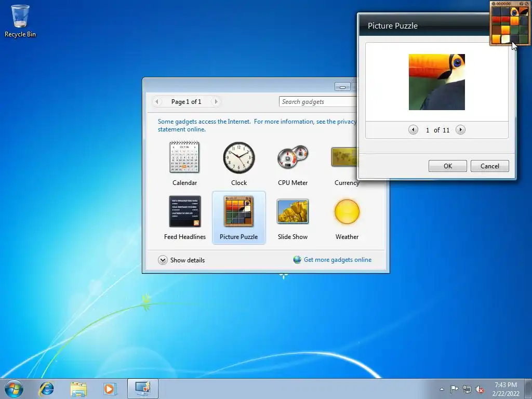Click the Picture Puzzle dialog title

tap(393, 26)
